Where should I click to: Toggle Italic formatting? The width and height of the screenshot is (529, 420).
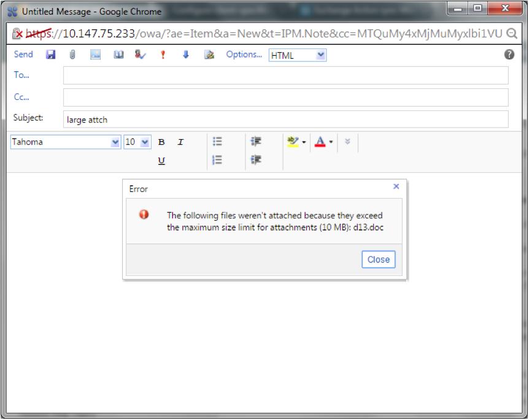click(180, 142)
